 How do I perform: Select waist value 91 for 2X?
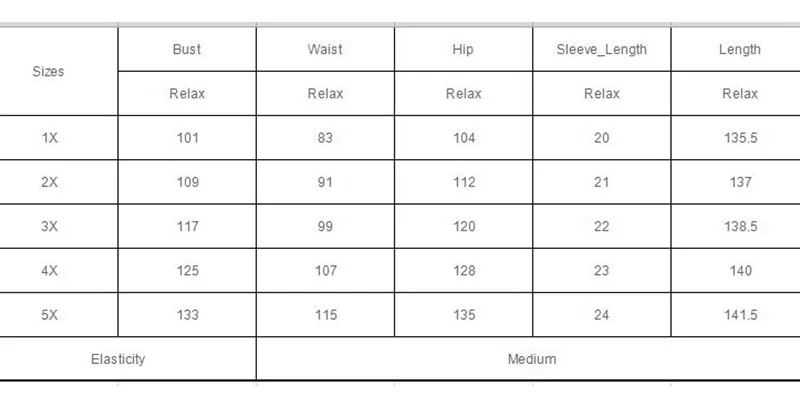[x=325, y=182]
